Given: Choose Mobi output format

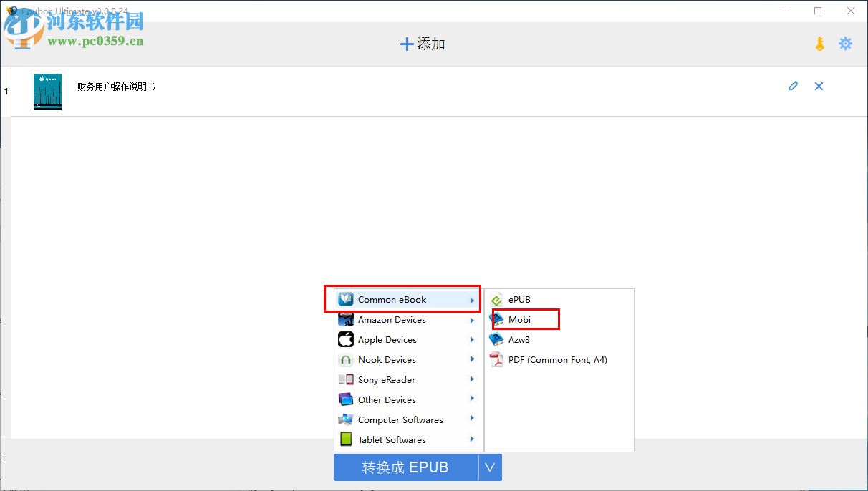Looking at the screenshot, I should click(559, 319).
